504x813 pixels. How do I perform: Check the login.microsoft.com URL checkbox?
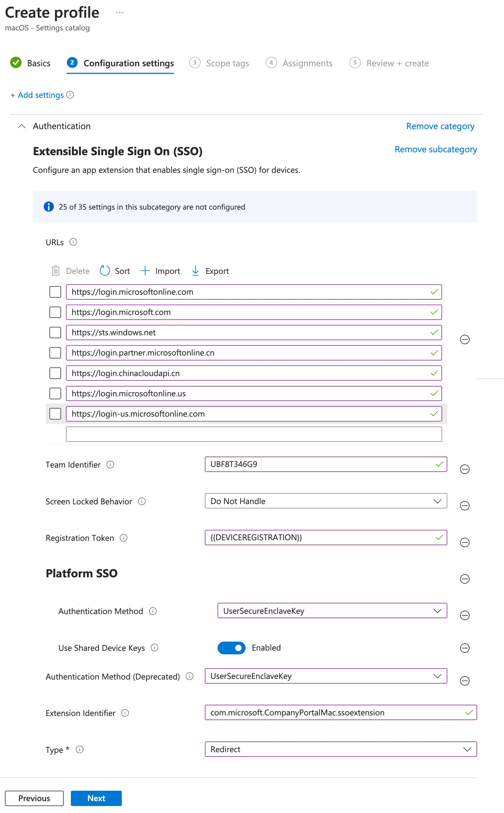coord(55,312)
